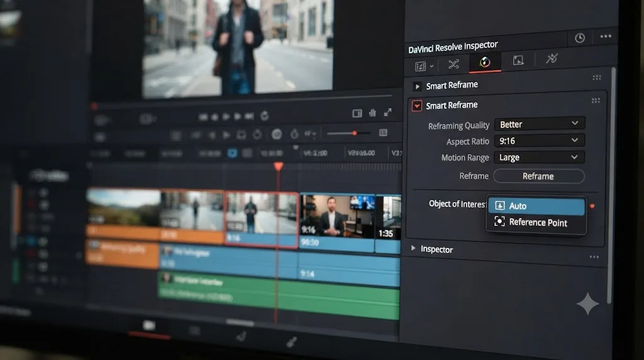The width and height of the screenshot is (644, 360).
Task: Click the red playhead marker on timeline ruler
Action: [279, 166]
